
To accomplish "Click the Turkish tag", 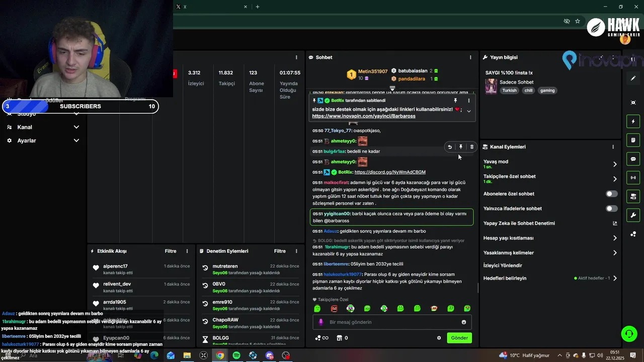I will [509, 90].
